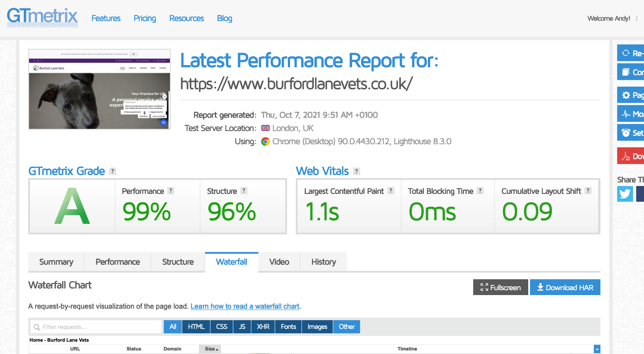
Task: Click the Total Blocking Time help icon
Action: (x=480, y=191)
